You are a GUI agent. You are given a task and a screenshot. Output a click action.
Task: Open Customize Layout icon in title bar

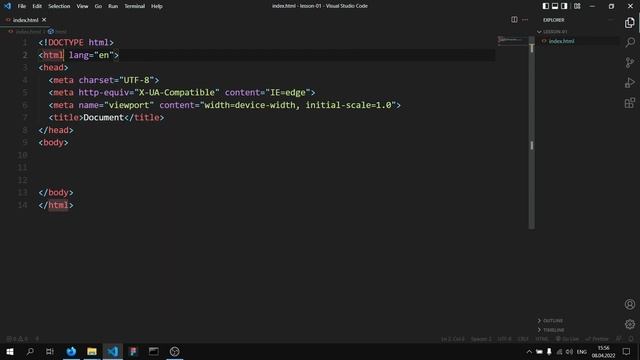577,6
